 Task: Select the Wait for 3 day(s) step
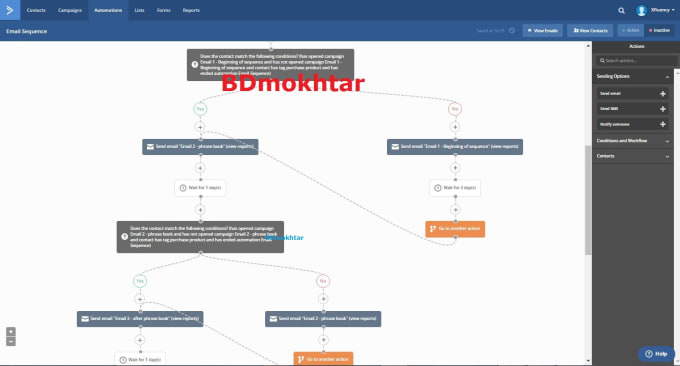[x=455, y=188]
